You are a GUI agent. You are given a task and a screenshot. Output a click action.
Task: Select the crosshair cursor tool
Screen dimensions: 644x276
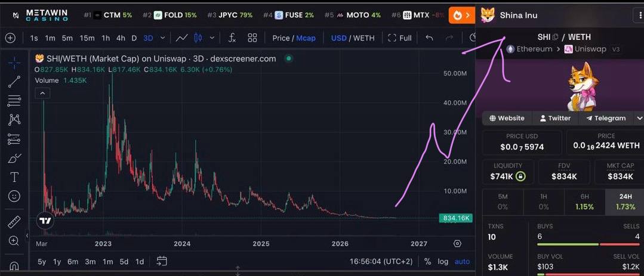14,63
